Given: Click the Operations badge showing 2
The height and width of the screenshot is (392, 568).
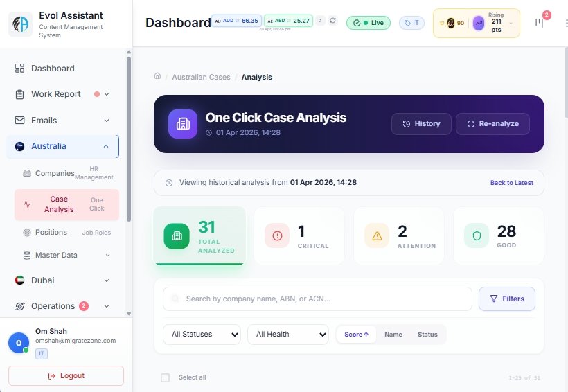Looking at the screenshot, I should tap(84, 306).
